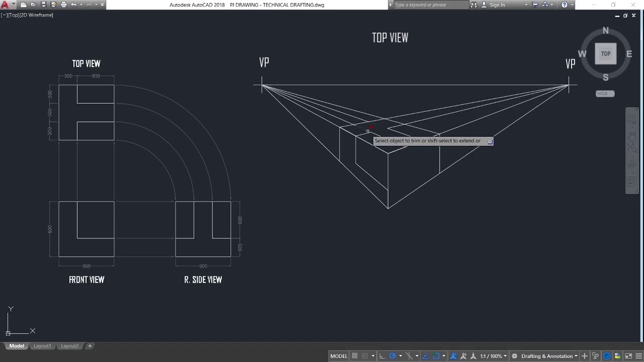Create a new drawing from Quick Access
Viewport: 644px width, 362px height.
tap(23, 5)
